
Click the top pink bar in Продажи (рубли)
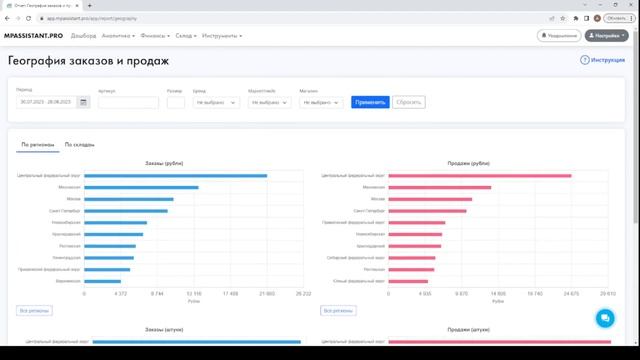480,176
